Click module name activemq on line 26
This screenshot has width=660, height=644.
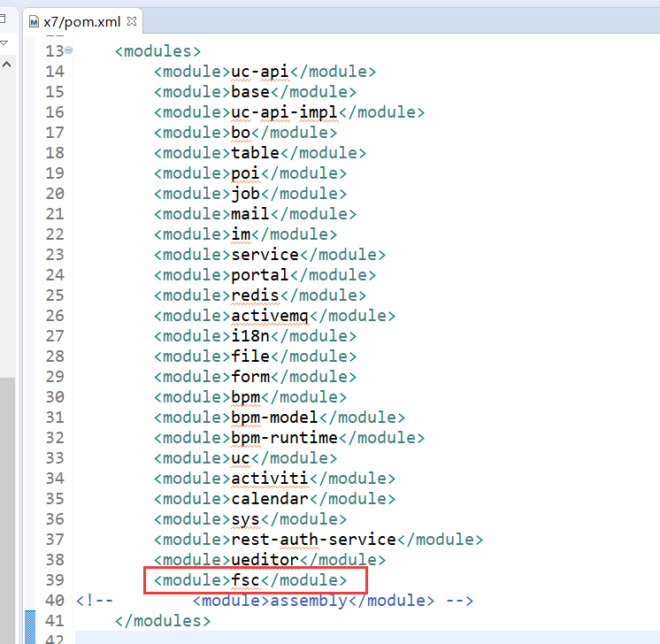point(270,316)
